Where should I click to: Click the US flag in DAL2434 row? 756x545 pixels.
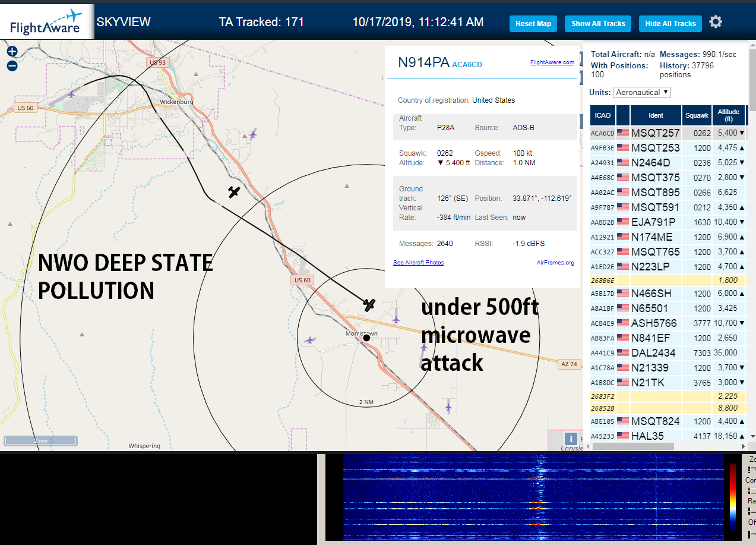coord(623,353)
